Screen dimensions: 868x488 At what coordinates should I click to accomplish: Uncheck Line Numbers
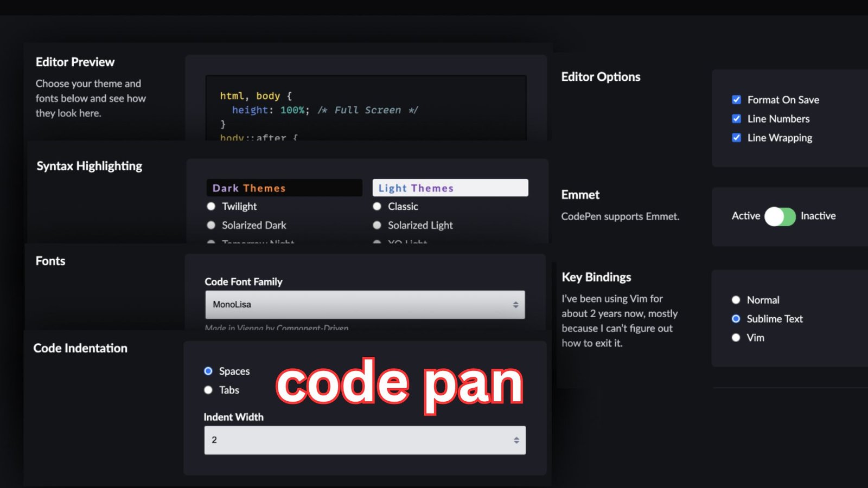(736, 119)
